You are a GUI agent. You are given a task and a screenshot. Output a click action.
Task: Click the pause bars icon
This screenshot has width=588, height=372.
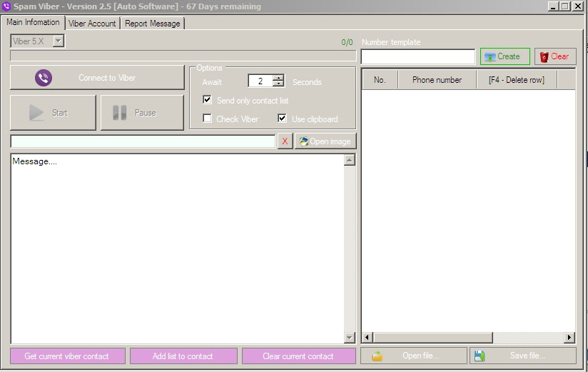click(x=120, y=113)
